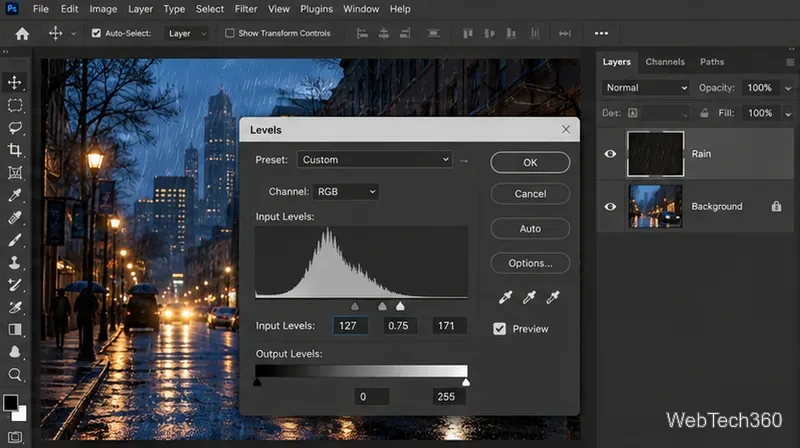Open the Plugins menu
The width and height of the screenshot is (800, 448).
pos(316,9)
